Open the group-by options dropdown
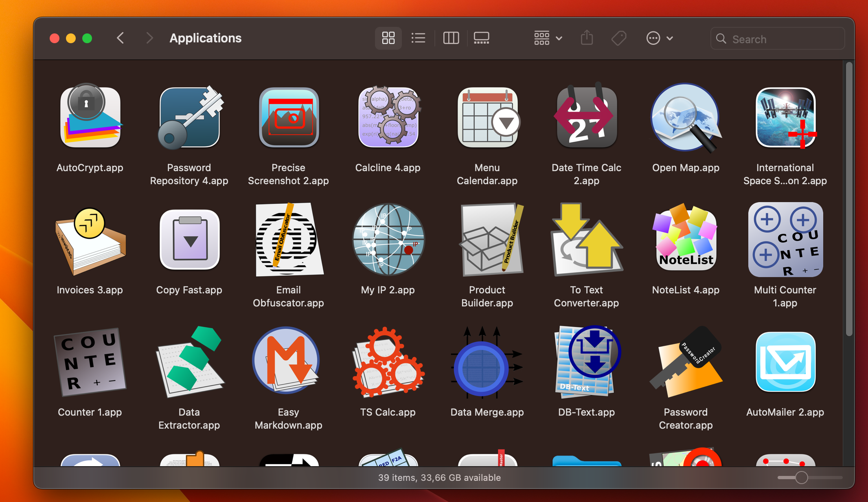The height and width of the screenshot is (502, 868). coord(548,38)
